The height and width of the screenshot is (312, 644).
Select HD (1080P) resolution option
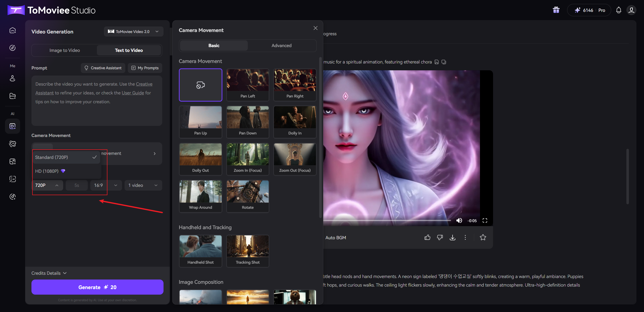point(66,171)
